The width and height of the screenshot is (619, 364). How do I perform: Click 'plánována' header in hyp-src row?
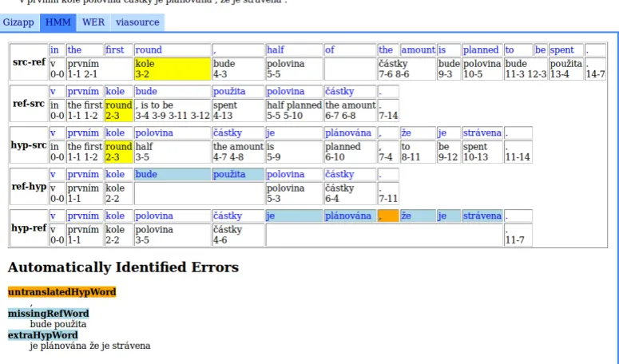coord(350,133)
